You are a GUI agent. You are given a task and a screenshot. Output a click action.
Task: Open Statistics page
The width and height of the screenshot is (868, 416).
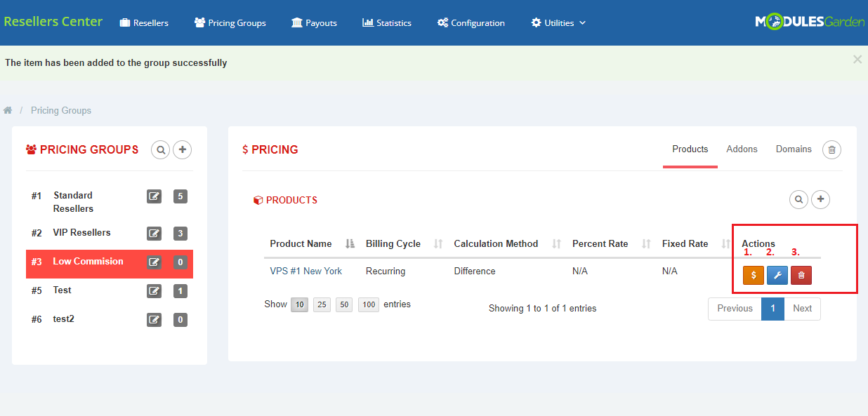(387, 23)
